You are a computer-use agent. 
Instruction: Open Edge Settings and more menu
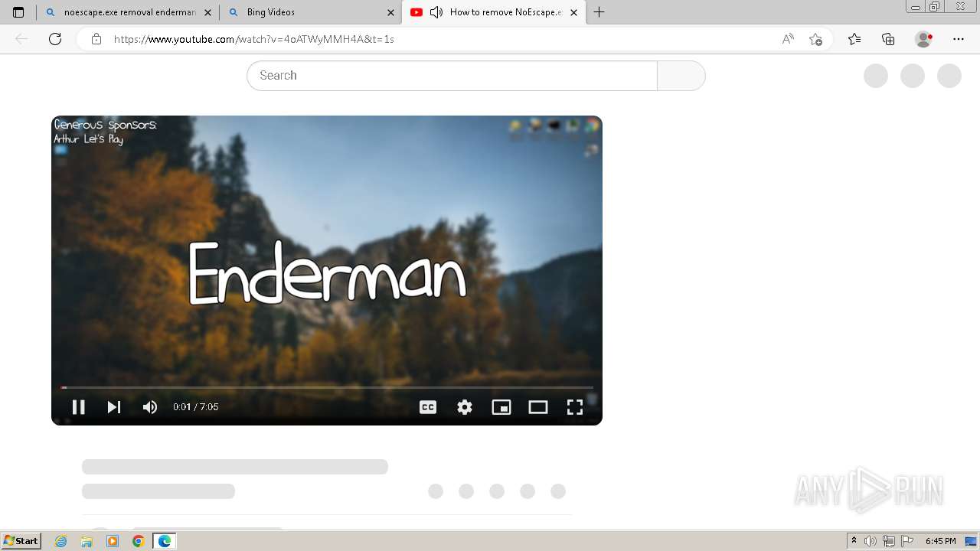coord(959,39)
